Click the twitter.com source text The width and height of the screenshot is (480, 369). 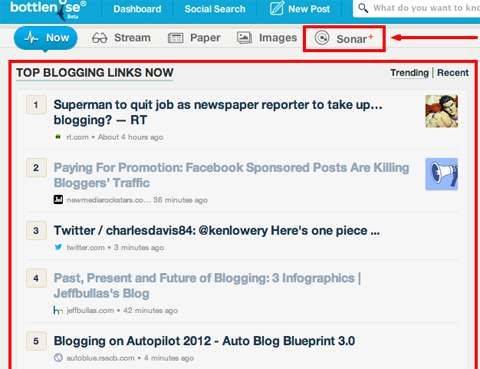pyautogui.click(x=86, y=247)
